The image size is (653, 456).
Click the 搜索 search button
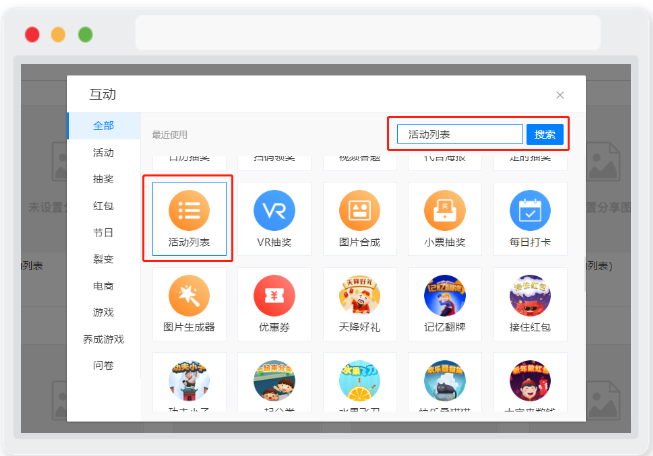(545, 135)
